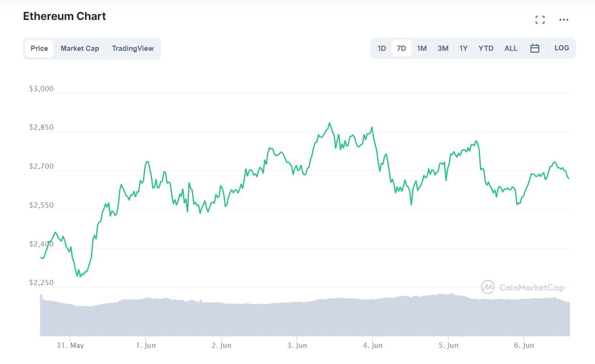Choose the 1M time range

coord(422,48)
